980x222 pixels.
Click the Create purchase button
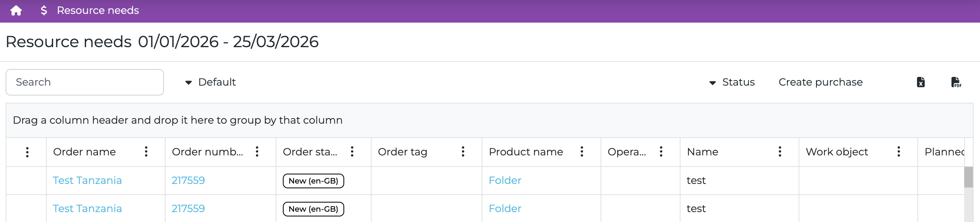coord(820,82)
